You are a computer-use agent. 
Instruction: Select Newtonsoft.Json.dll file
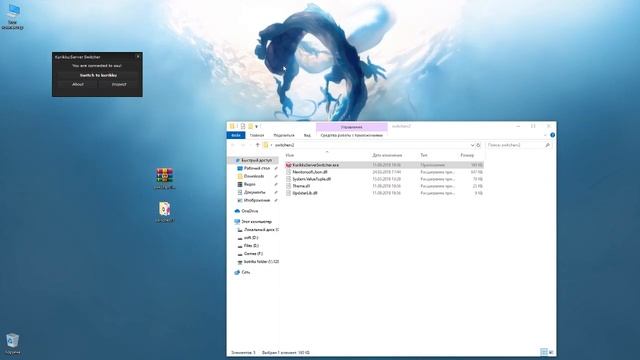click(x=384, y=172)
